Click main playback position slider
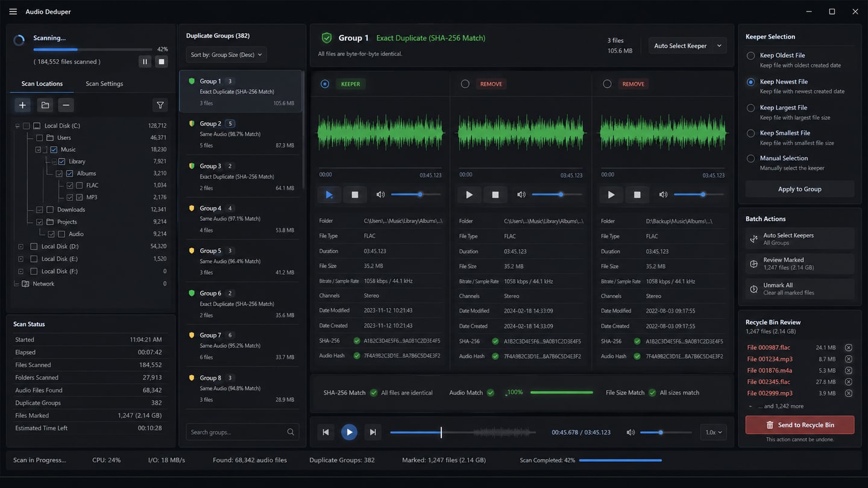This screenshot has height=488, width=868. [462, 432]
